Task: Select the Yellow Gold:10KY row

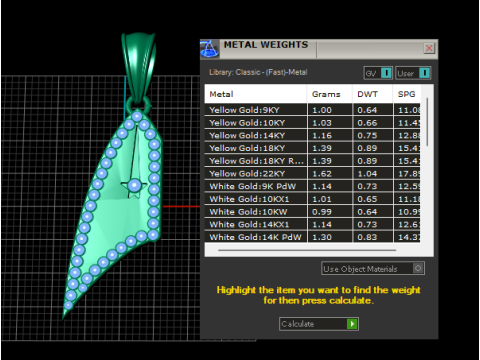Action: 312,123
